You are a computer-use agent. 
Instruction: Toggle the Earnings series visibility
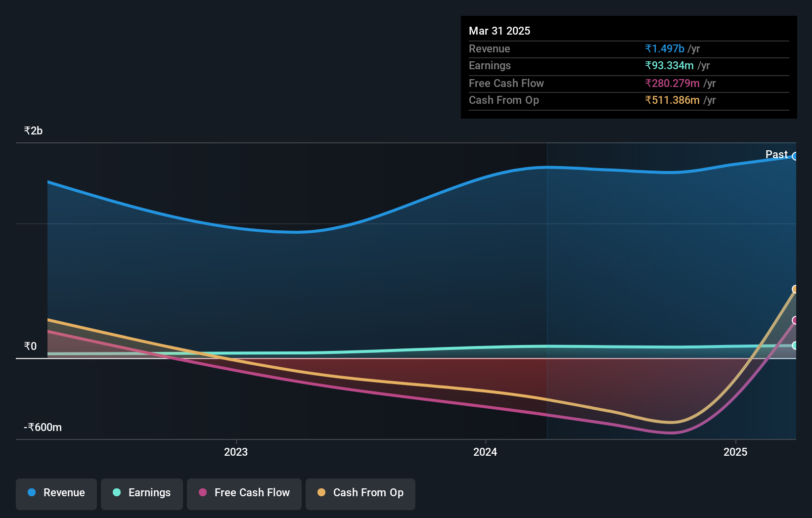142,493
